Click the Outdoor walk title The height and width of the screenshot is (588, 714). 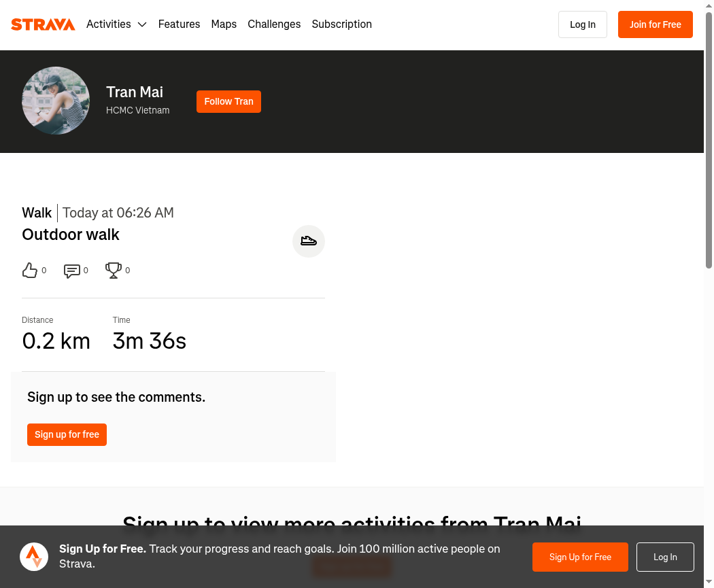(71, 235)
